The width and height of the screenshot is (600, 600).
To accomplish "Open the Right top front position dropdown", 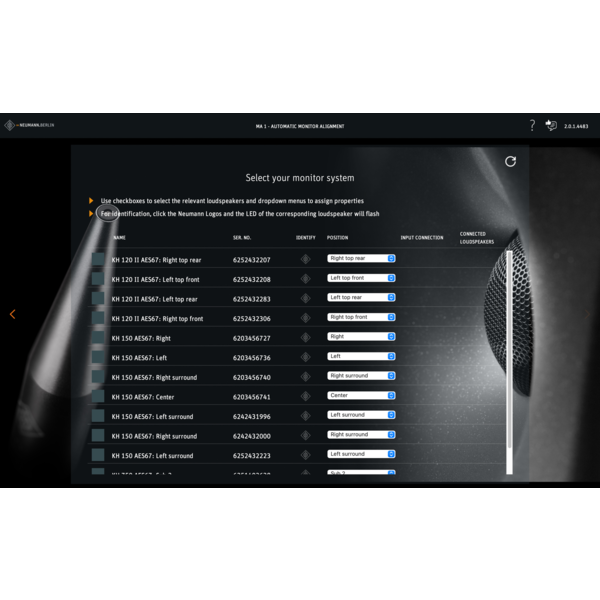I will point(361,317).
